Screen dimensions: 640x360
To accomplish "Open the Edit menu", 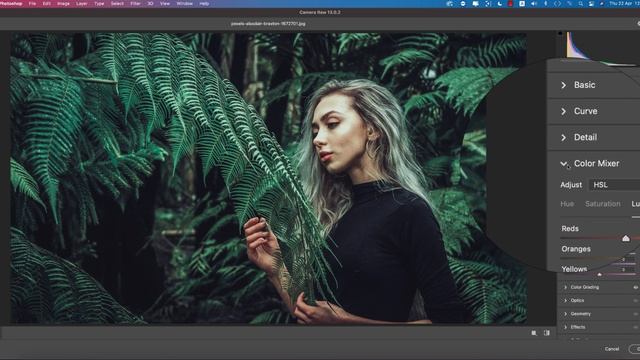I will 47,4.
